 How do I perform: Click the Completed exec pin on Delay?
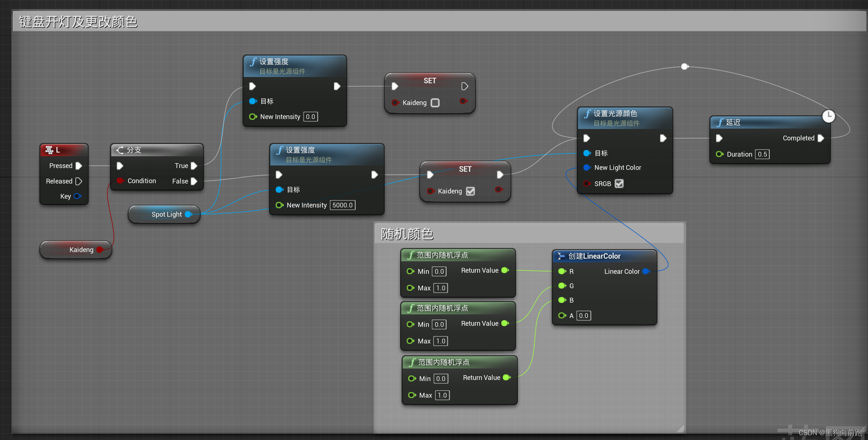coord(821,138)
